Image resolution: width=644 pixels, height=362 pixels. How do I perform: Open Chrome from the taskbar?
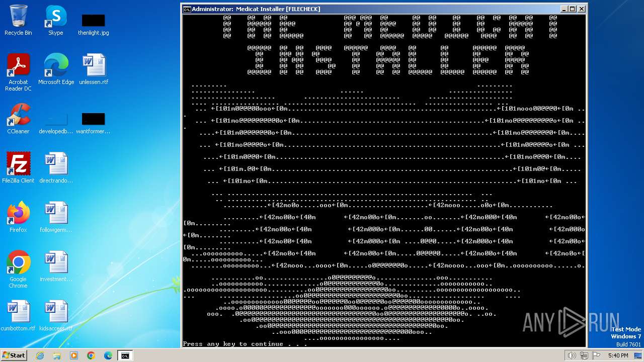point(91,355)
